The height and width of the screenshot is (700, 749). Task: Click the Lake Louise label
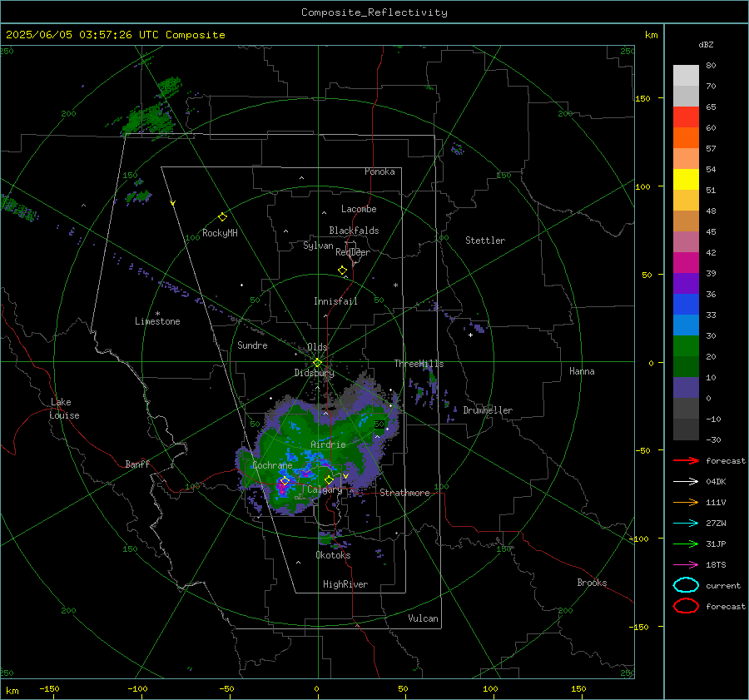coord(64,409)
